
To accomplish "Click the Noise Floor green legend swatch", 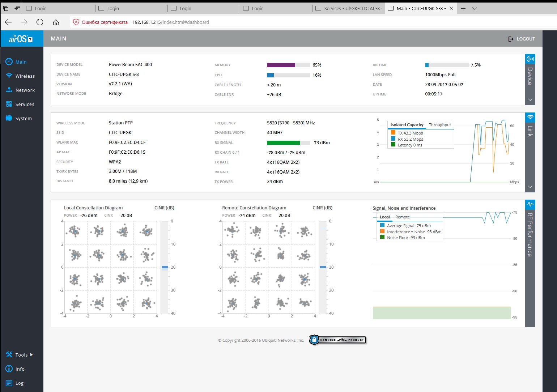I will [382, 237].
